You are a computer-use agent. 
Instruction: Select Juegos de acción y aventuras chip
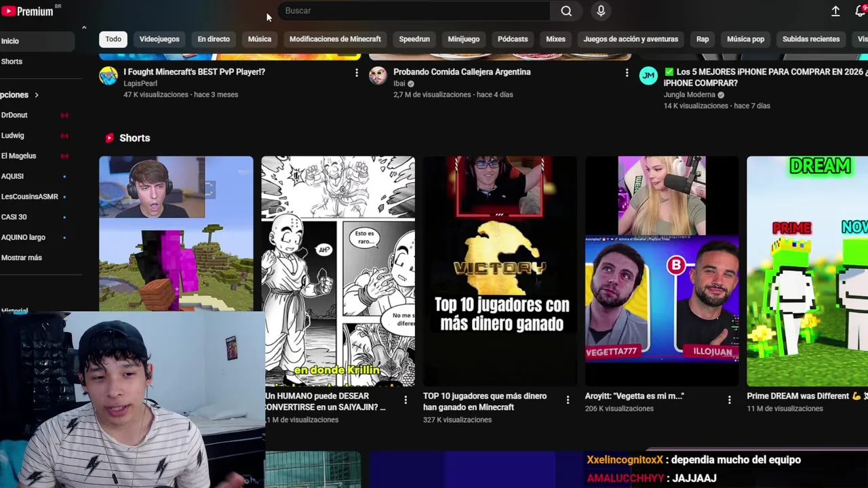tap(631, 39)
